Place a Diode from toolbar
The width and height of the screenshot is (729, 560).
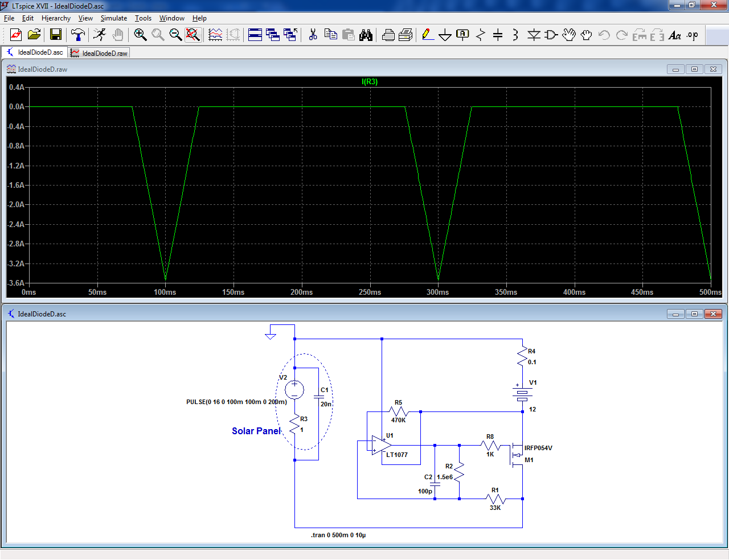tap(534, 35)
